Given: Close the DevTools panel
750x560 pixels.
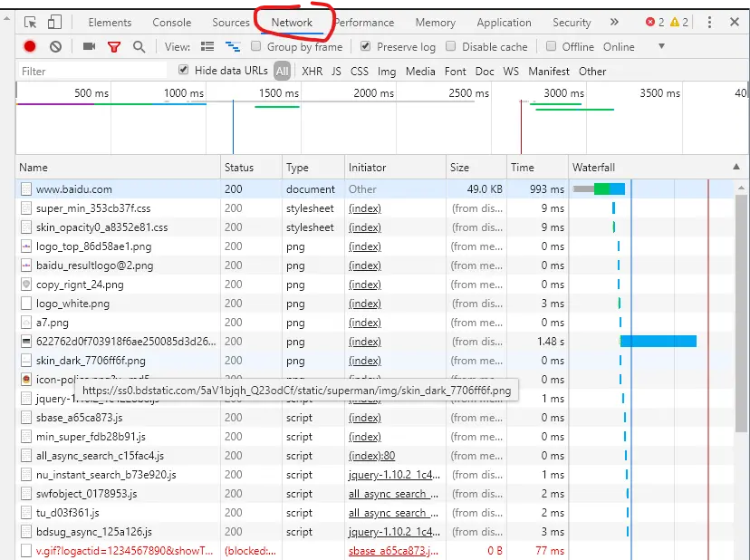Looking at the screenshot, I should tap(735, 22).
